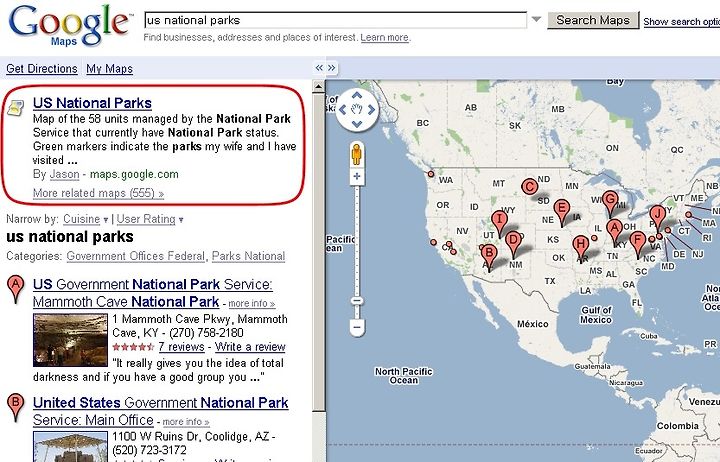Image resolution: width=720 pixels, height=462 pixels.
Task: Click the 'México' country label on map
Action: [x=533, y=324]
